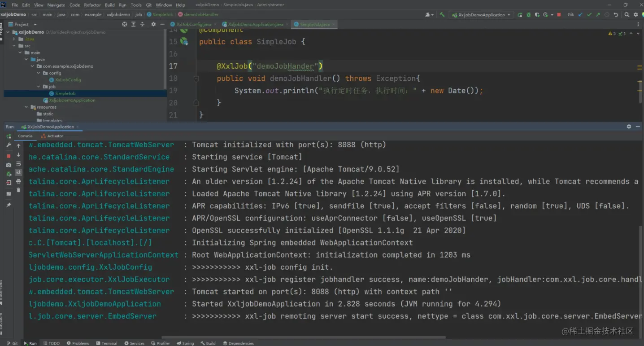
Task: Open Search Everywhere magnifier icon
Action: coord(627,15)
